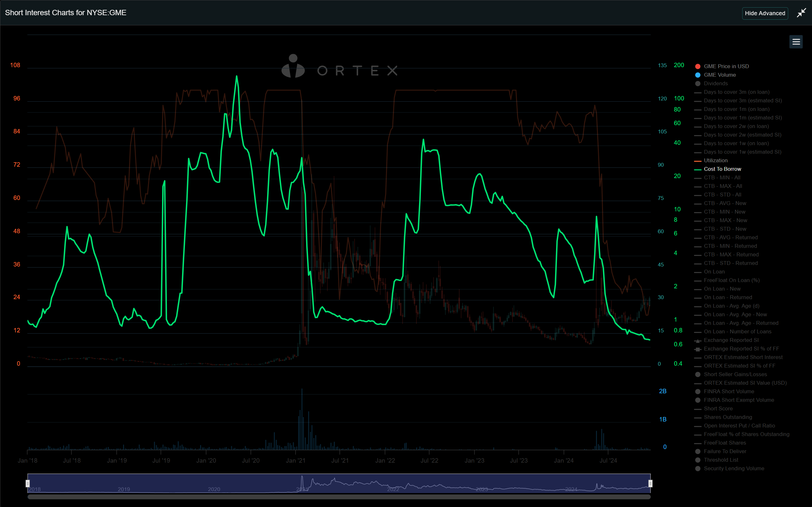
Task: Click the red GME Price in USD marker
Action: click(x=698, y=66)
